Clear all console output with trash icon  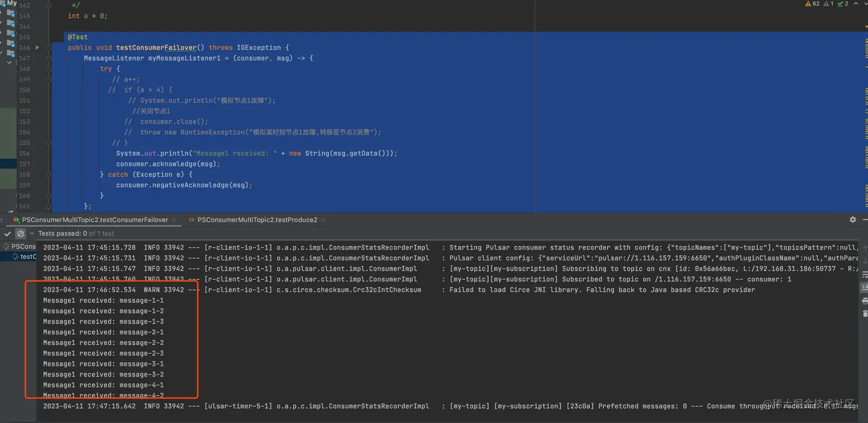[865, 313]
